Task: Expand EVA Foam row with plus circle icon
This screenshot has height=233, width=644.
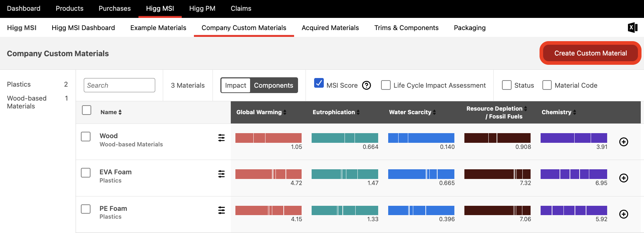Action: pyautogui.click(x=624, y=178)
